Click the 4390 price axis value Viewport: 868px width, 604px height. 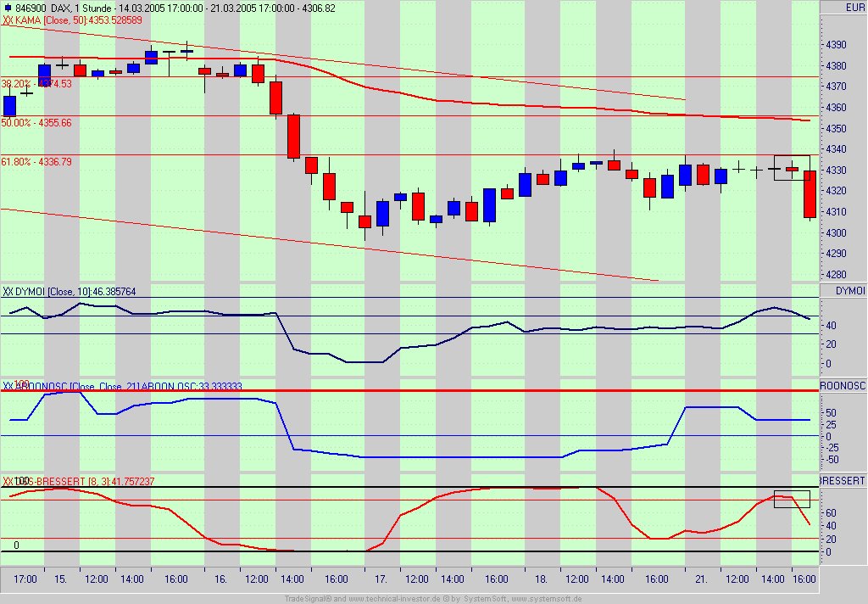pos(836,45)
